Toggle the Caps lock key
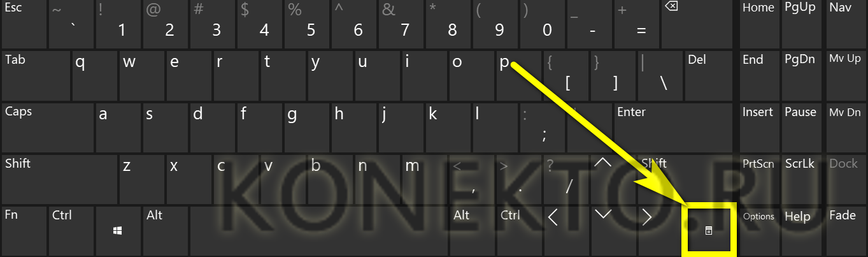The height and width of the screenshot is (257, 868). 47,127
